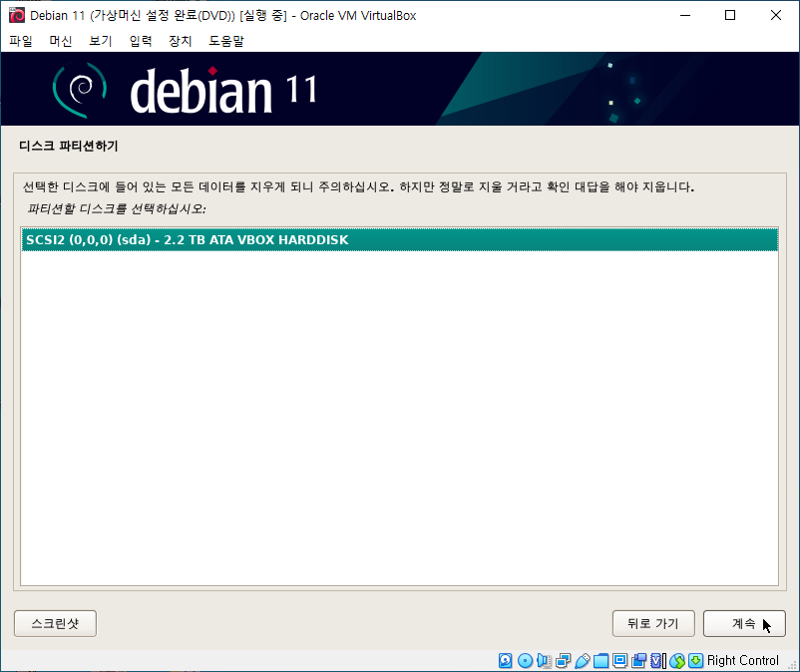
Task: Click the CPU virtualization status icon
Action: click(658, 660)
